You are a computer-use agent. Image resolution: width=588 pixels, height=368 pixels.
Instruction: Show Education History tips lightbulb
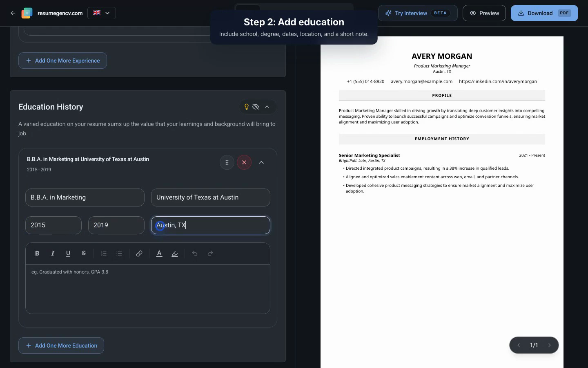(x=247, y=107)
